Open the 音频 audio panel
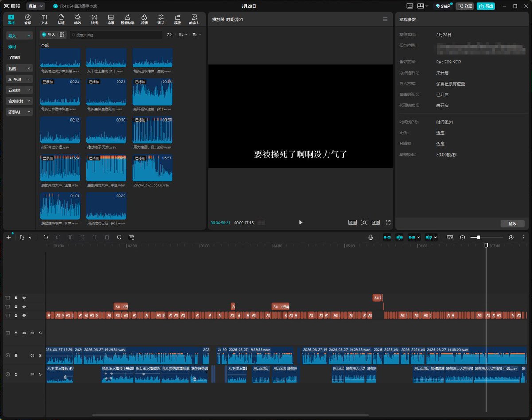Screen dimensions: 532x420 pyautogui.click(x=27, y=19)
